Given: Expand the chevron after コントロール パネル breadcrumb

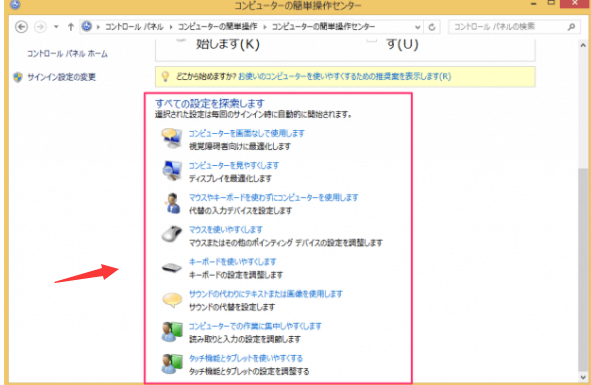Looking at the screenshot, I should [x=171, y=27].
